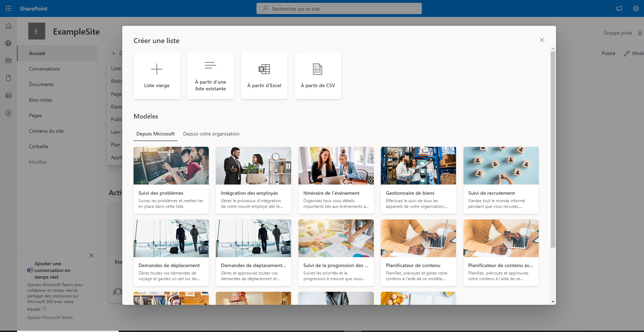Image resolution: width=644 pixels, height=332 pixels.
Task: Switch to Depuis votre organisation tab
Action: pyautogui.click(x=211, y=134)
